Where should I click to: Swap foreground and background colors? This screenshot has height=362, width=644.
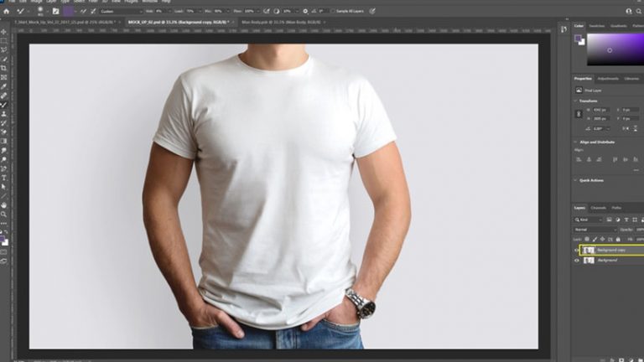(x=6, y=232)
